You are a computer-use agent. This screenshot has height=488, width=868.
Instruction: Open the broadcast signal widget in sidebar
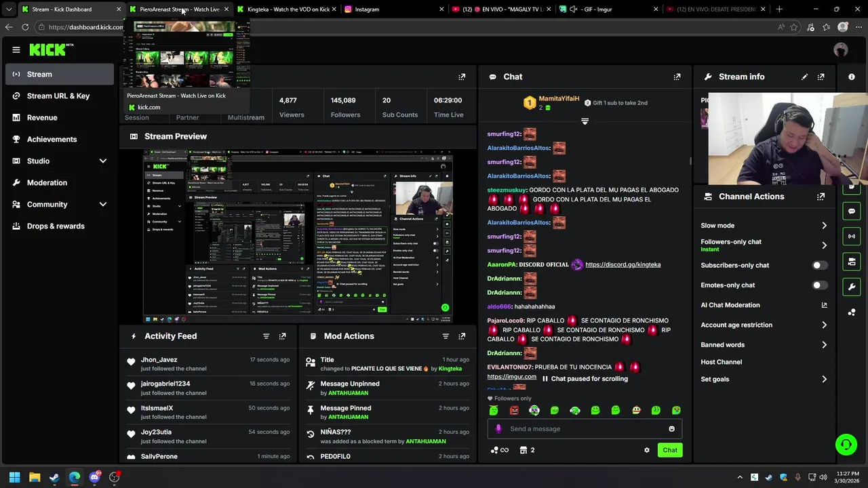click(852, 237)
